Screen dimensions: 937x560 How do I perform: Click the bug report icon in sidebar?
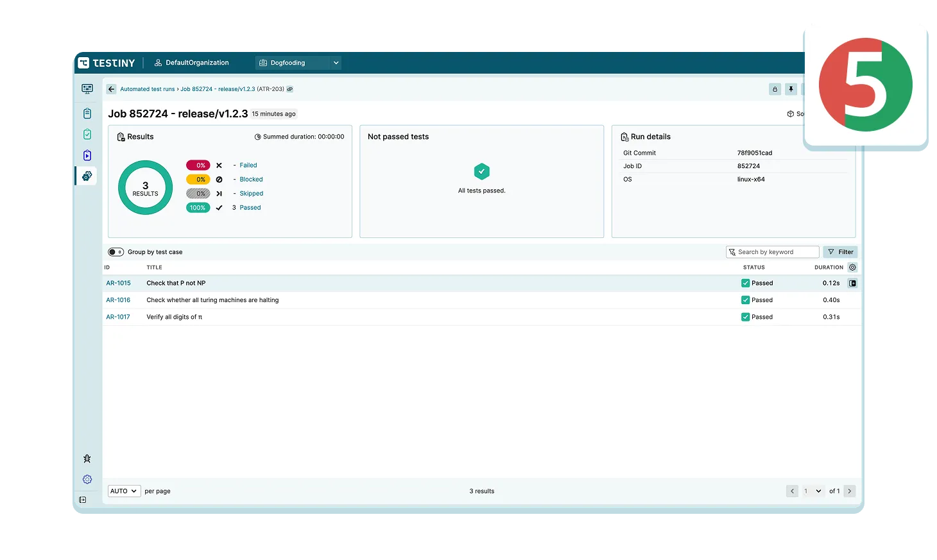(87, 459)
